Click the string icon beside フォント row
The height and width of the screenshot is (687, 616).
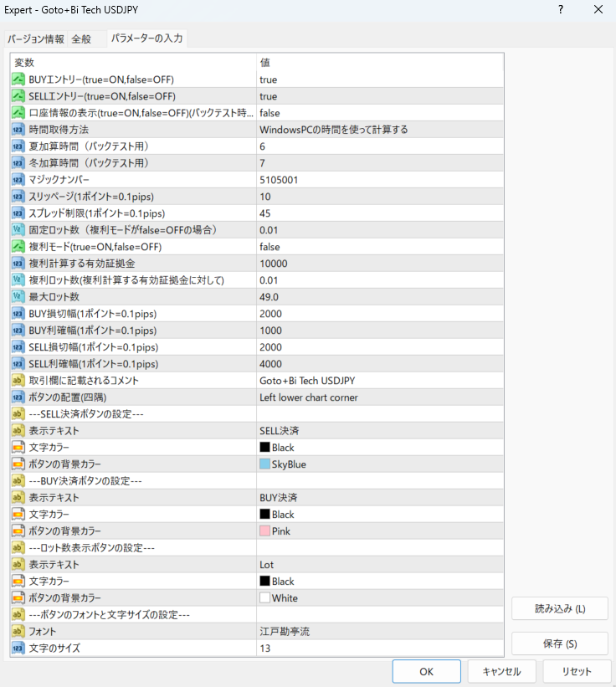[x=18, y=631]
